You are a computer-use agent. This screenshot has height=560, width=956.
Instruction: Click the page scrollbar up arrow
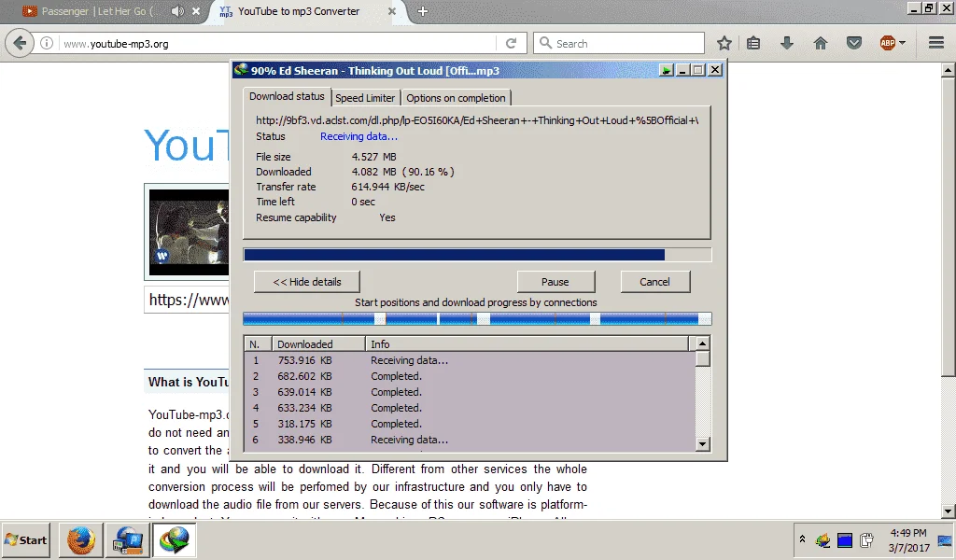point(949,69)
